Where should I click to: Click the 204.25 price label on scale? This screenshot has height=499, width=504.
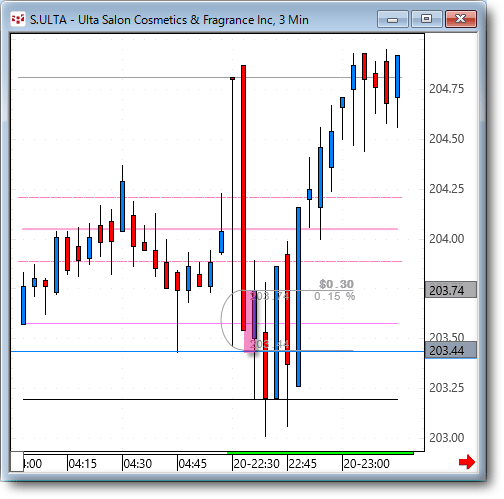446,189
